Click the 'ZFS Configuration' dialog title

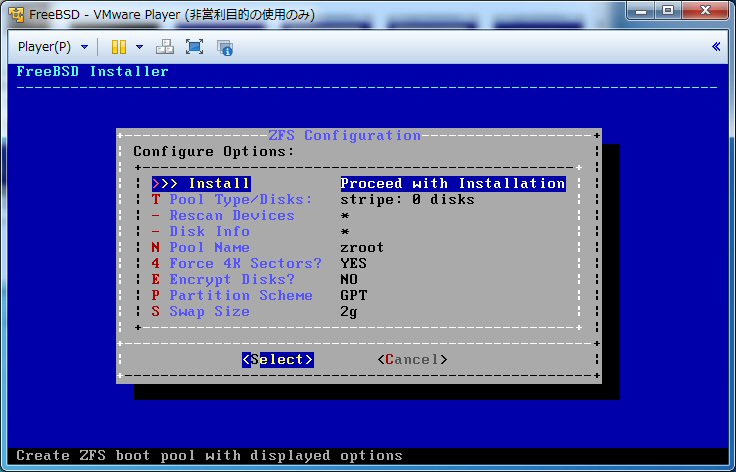tap(345, 136)
